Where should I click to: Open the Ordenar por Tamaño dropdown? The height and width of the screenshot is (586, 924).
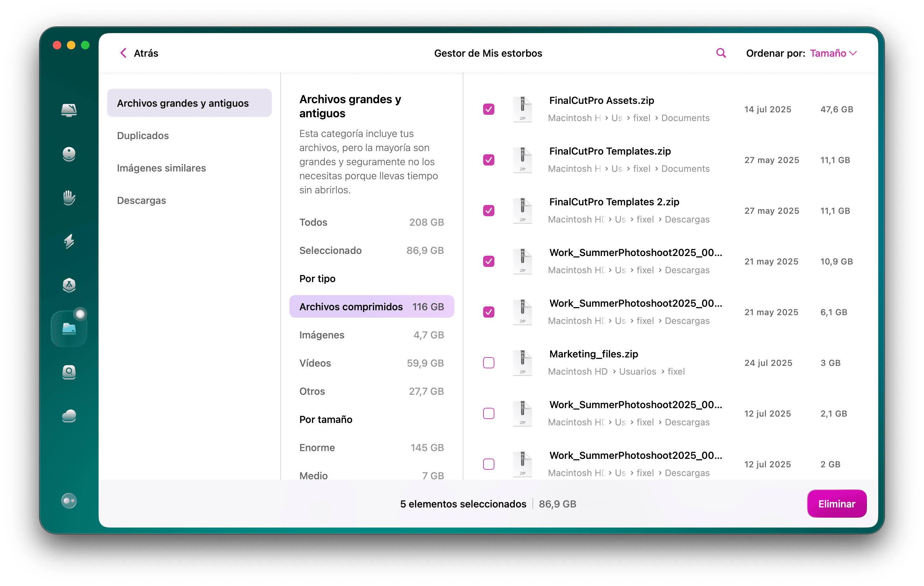(833, 53)
